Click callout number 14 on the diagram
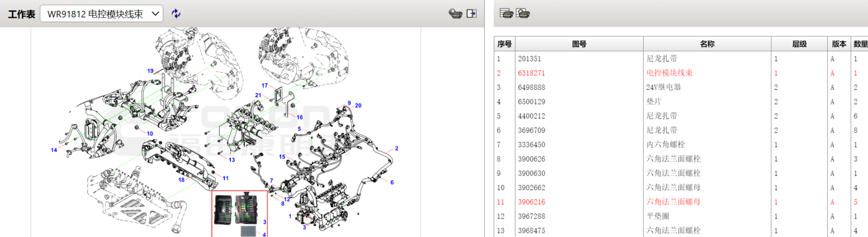The height and width of the screenshot is (237, 868). (54, 150)
